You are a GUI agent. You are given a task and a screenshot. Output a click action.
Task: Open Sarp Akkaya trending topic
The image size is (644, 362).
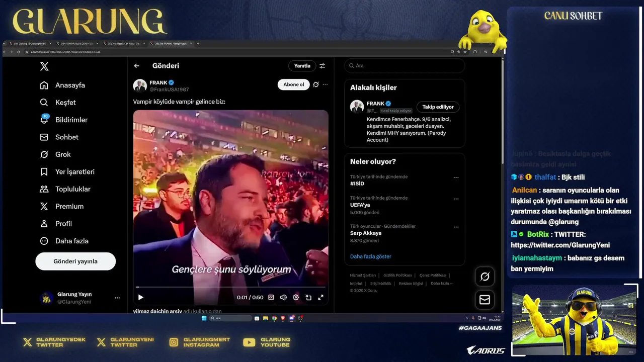click(x=366, y=233)
